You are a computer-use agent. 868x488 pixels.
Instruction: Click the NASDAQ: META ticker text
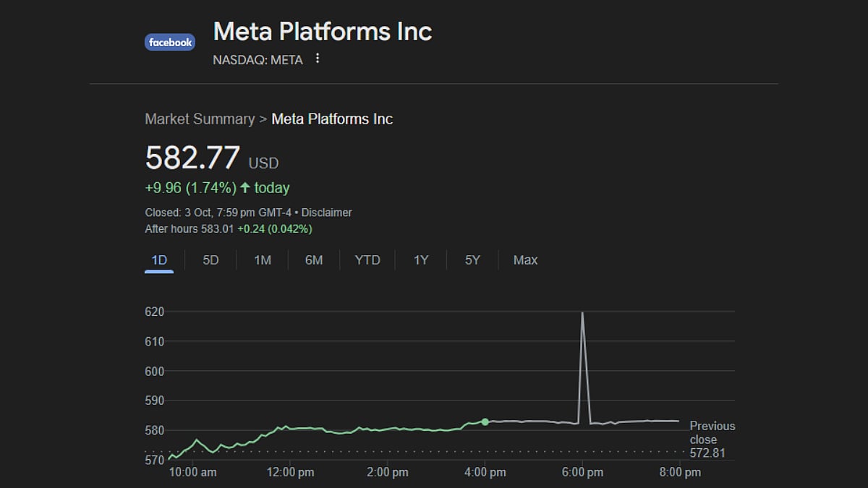pyautogui.click(x=258, y=60)
